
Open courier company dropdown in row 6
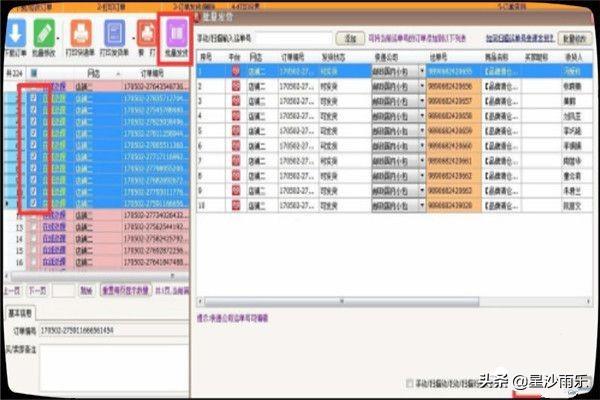click(422, 146)
